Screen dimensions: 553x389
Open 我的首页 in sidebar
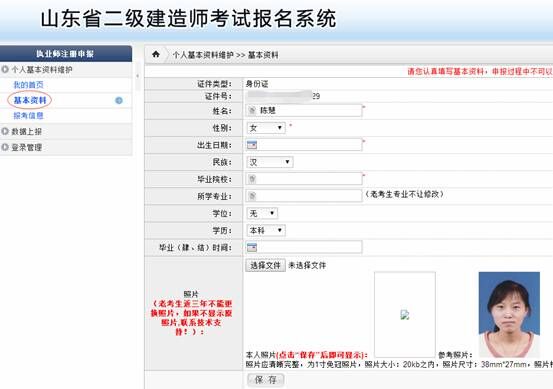28,85
